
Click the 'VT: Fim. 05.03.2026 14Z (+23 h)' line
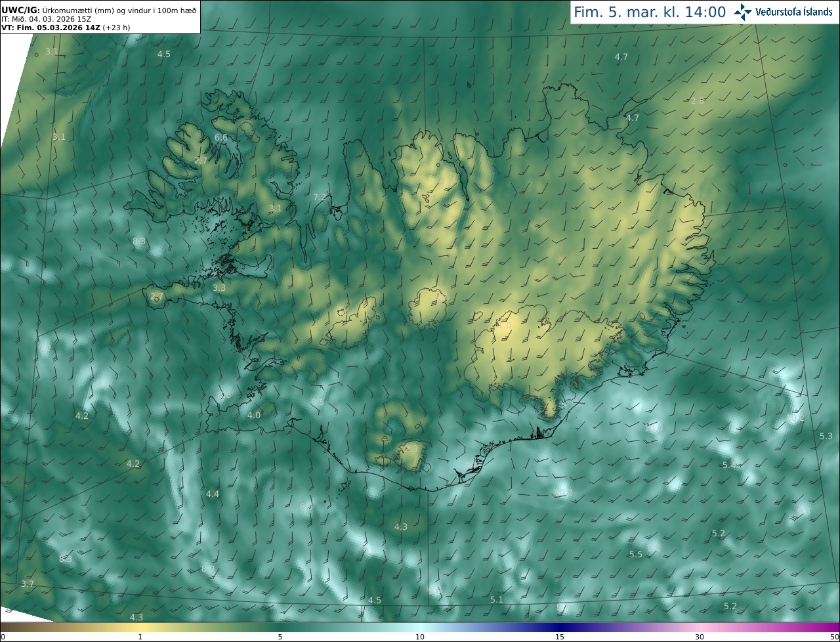(66, 28)
